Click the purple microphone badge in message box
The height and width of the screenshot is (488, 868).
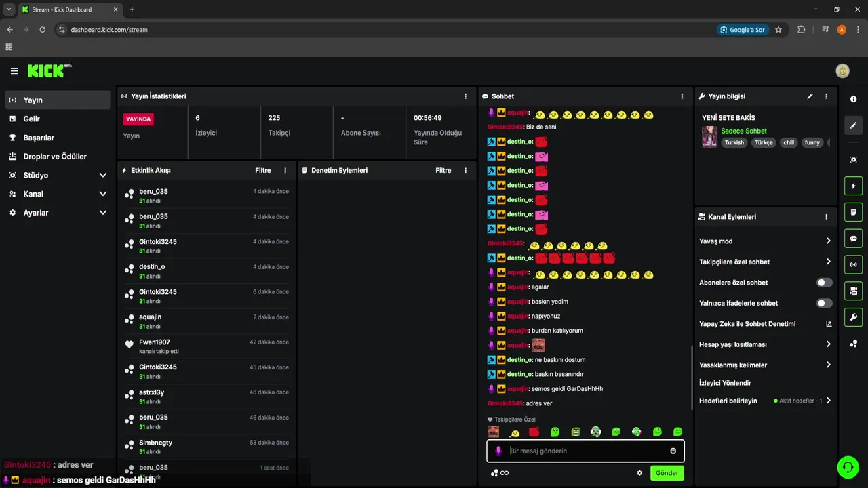coord(498,451)
